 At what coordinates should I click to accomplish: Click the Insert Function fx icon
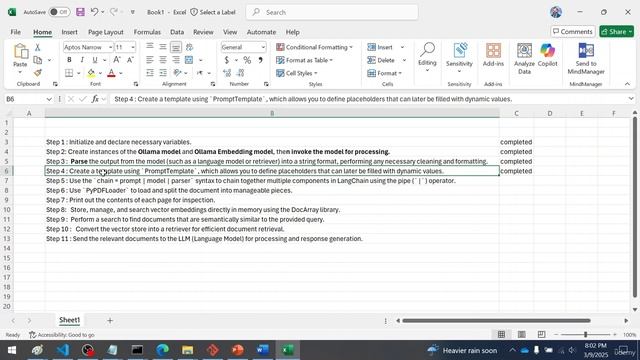click(x=95, y=99)
